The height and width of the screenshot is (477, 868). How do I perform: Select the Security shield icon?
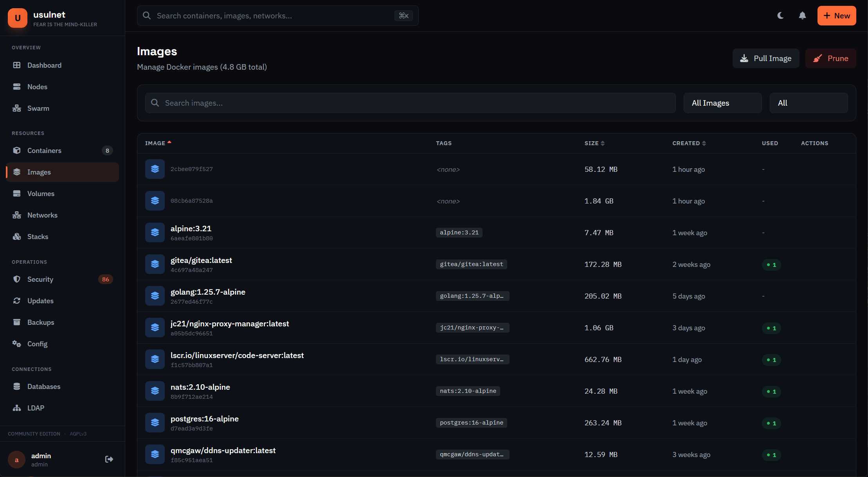coord(17,279)
